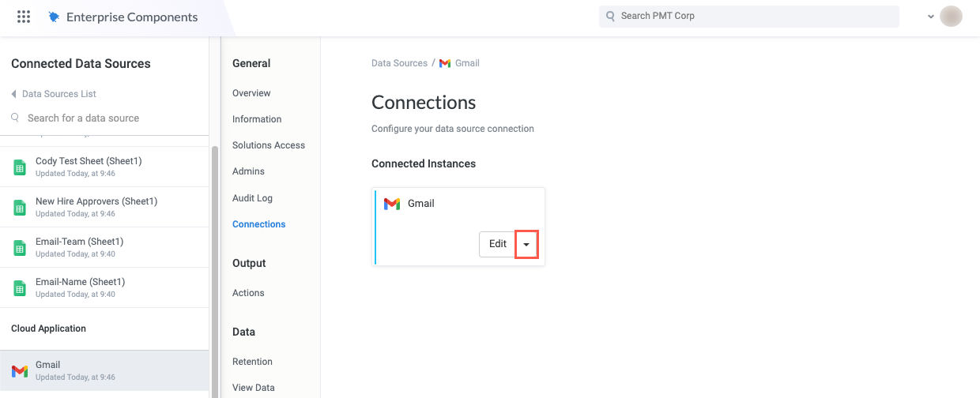Click the Search for a data source field
The image size is (980, 398).
[83, 118]
